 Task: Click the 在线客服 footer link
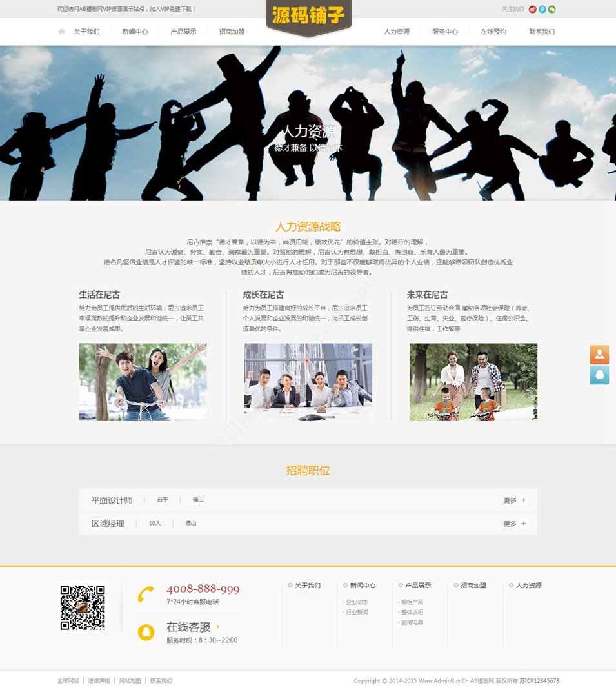[x=188, y=627]
